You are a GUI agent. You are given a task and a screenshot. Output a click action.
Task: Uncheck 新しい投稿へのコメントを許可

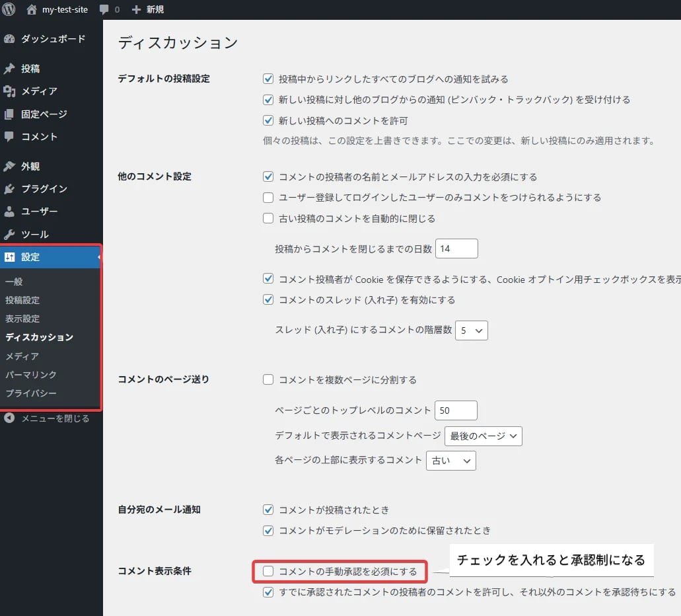click(268, 120)
